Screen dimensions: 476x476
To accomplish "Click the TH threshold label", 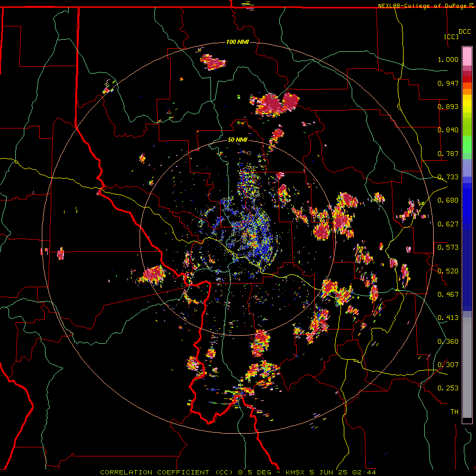I will click(x=454, y=412).
